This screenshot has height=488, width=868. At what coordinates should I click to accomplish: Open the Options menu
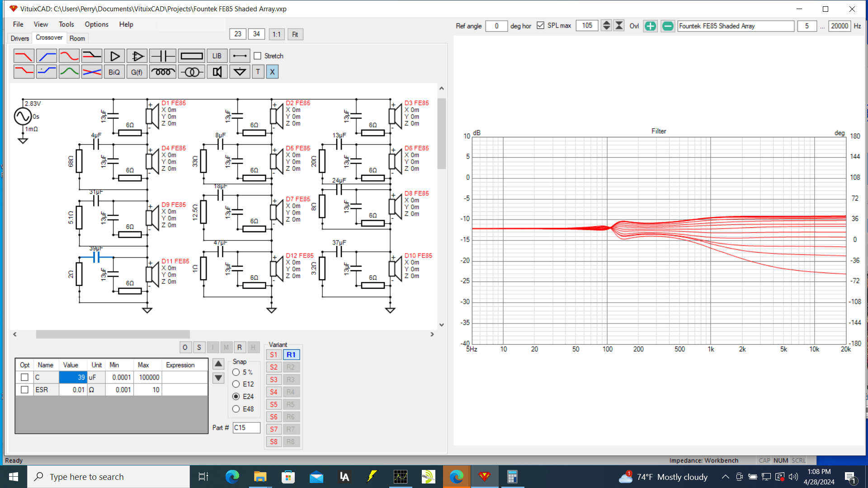click(x=97, y=24)
